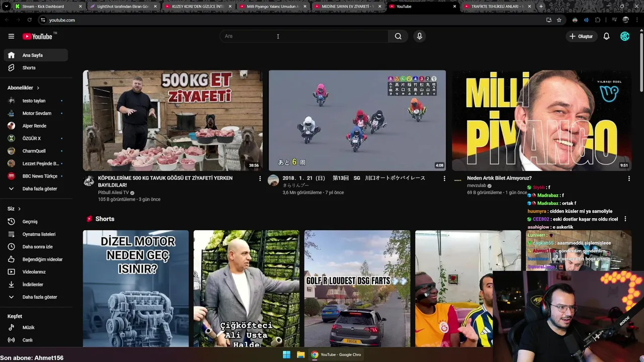Screen dimensions: 644x362
Task: Open Müzik in Keşfet section
Action: [36, 327]
